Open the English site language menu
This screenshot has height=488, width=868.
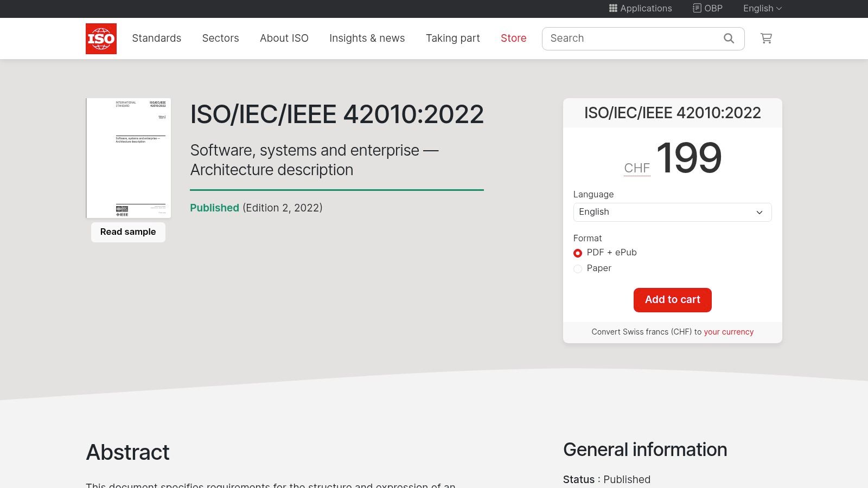(x=762, y=8)
